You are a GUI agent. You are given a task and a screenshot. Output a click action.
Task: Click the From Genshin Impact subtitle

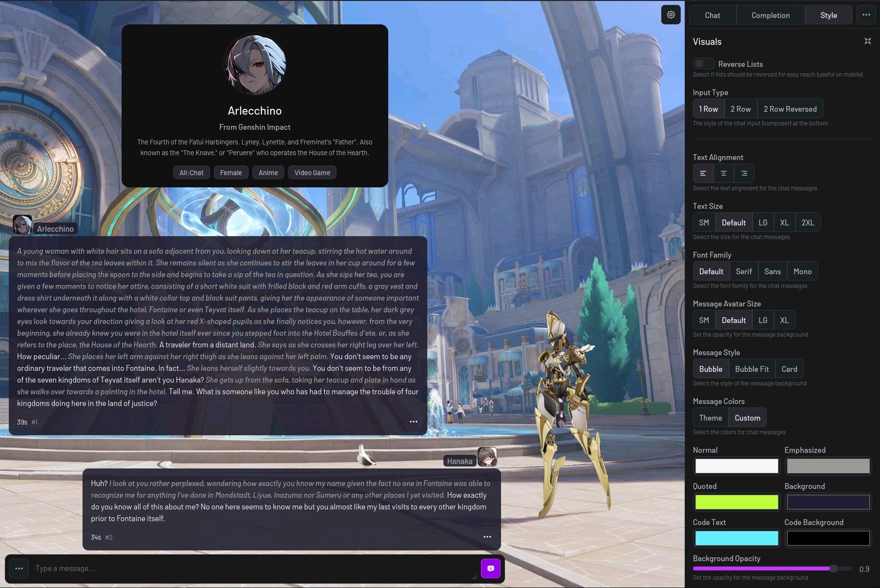click(254, 127)
